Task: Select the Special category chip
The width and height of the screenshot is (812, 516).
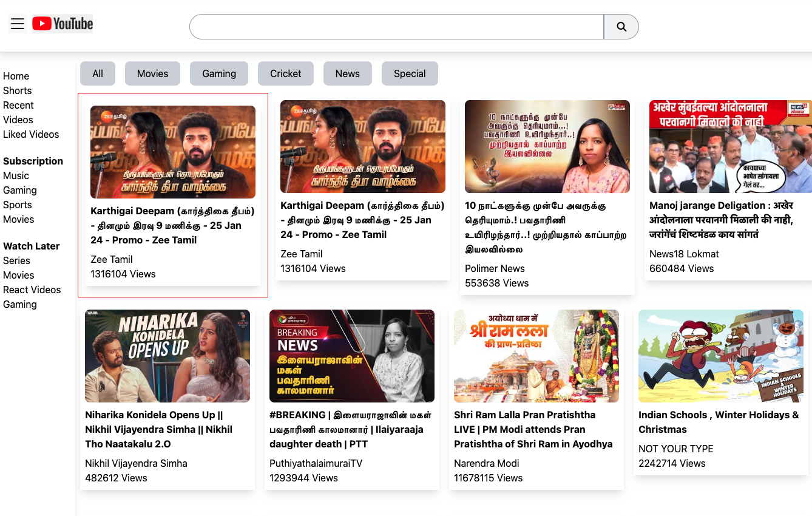Action: point(410,73)
